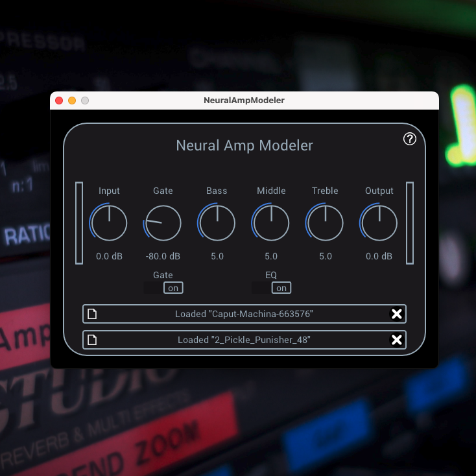This screenshot has width=476, height=476.
Task: Open file browser icon for Caput-Machina model
Action: coord(92,314)
